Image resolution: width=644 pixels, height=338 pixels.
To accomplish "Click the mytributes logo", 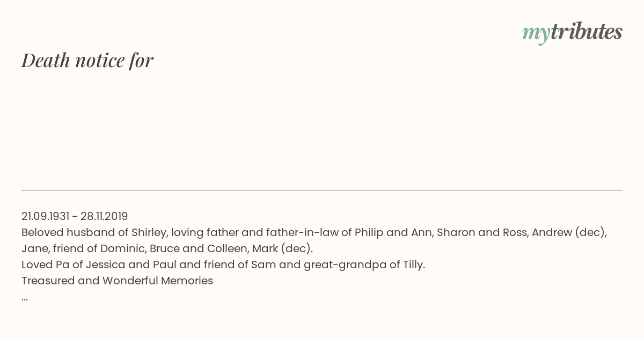I will pos(572,33).
